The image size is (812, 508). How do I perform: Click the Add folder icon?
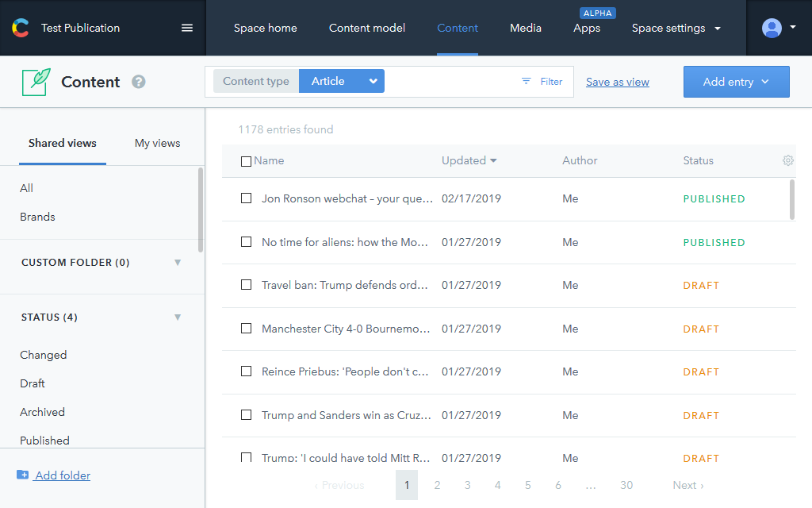click(x=23, y=475)
